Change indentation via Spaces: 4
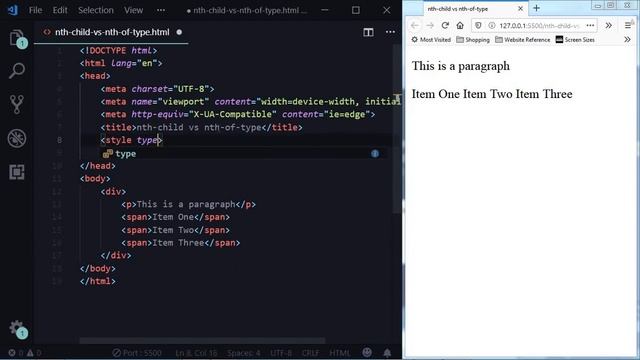The width and height of the screenshot is (640, 360). (244, 353)
